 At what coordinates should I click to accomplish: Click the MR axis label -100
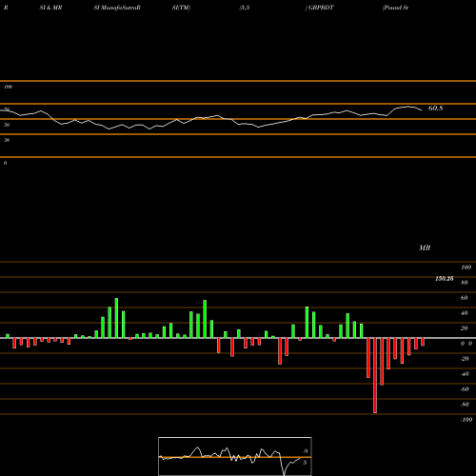[x=466, y=420]
